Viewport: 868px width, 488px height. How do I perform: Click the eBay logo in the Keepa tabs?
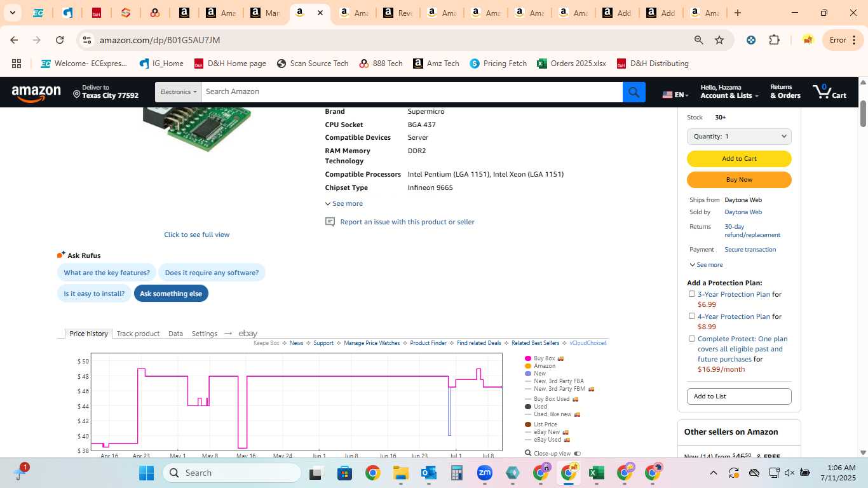(x=248, y=334)
